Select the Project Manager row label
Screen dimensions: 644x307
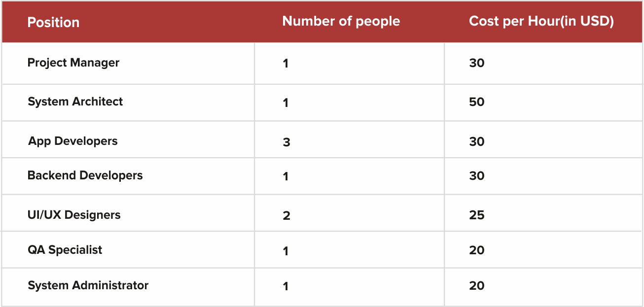click(x=73, y=63)
